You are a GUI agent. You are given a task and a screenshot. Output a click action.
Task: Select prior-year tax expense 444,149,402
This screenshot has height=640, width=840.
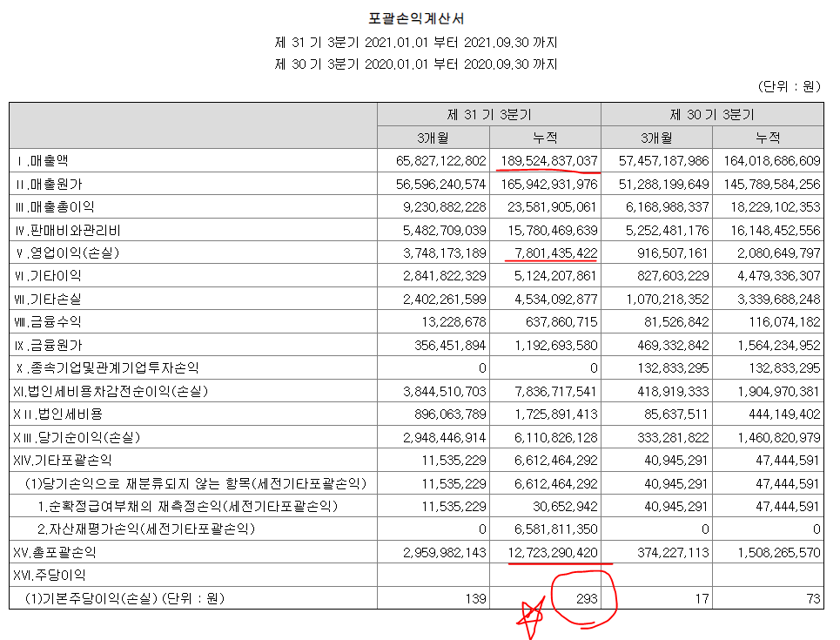point(785,414)
